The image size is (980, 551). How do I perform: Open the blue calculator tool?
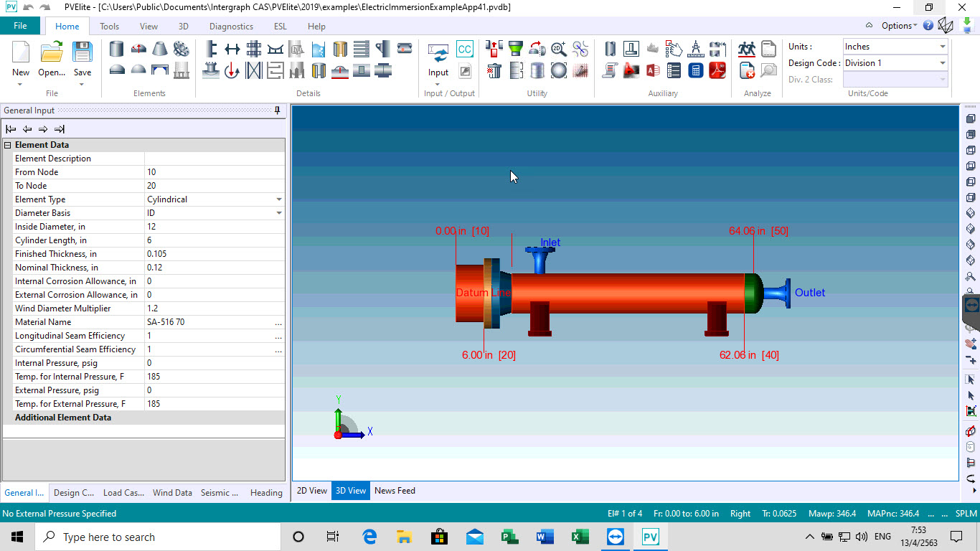[696, 70]
